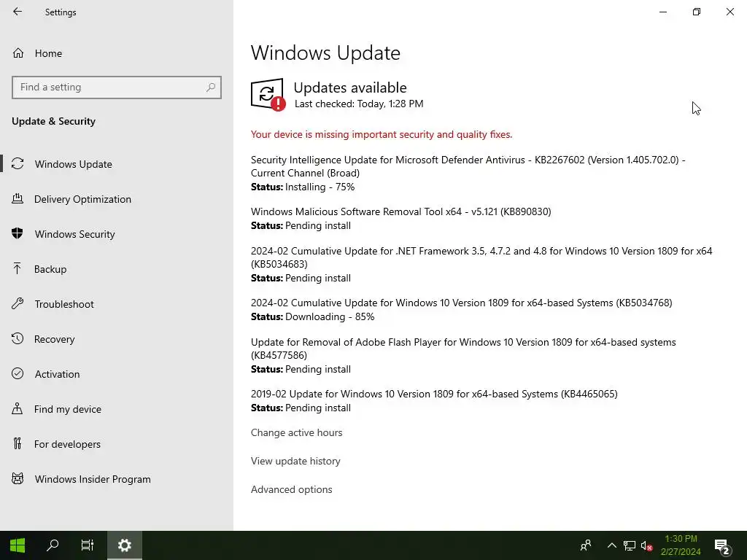Click the Windows Update page heading

pos(325,52)
